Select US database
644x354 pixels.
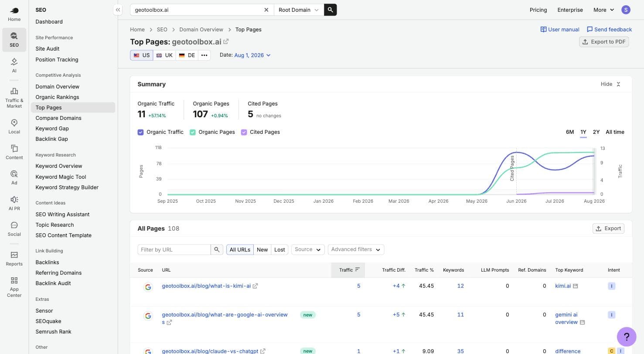coord(142,55)
